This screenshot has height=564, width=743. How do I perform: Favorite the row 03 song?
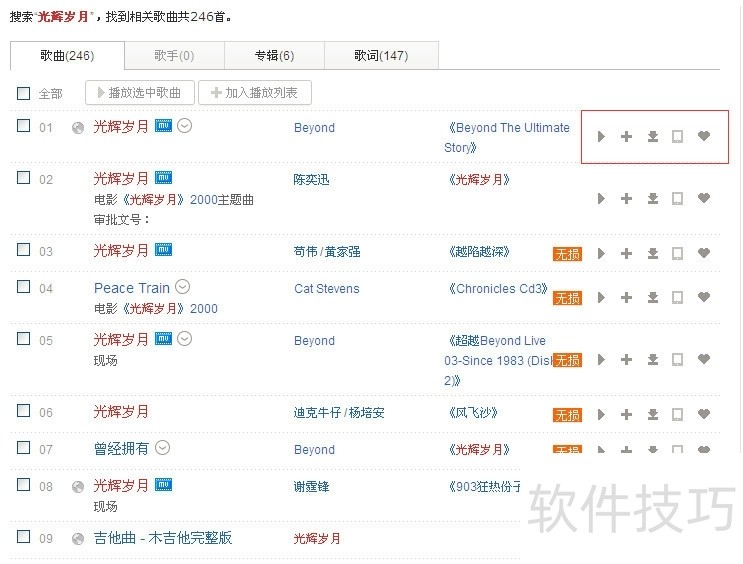pos(704,253)
